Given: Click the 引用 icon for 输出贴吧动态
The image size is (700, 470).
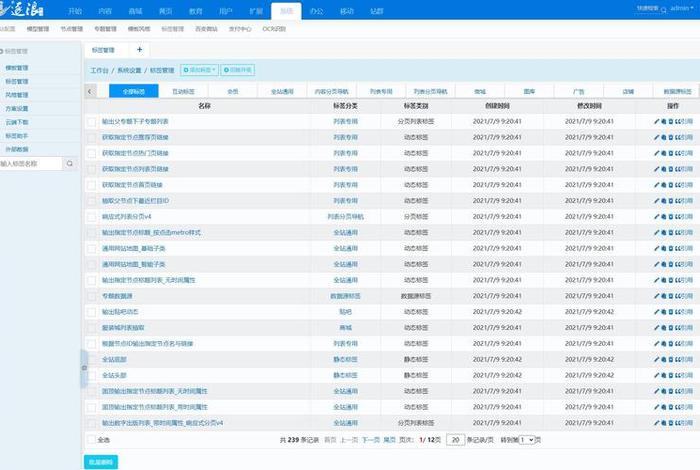Looking at the screenshot, I should click(x=684, y=312).
